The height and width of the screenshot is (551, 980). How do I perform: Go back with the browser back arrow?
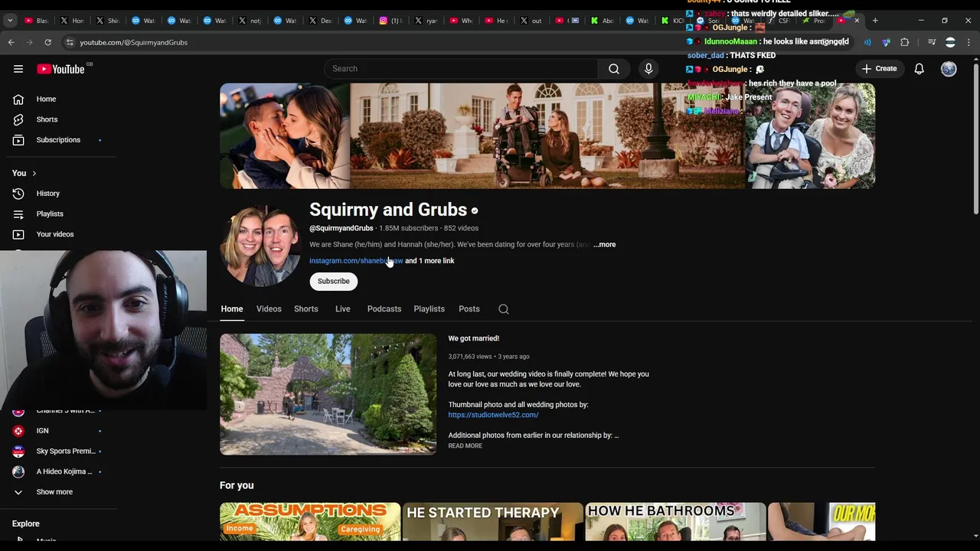[x=11, y=42]
